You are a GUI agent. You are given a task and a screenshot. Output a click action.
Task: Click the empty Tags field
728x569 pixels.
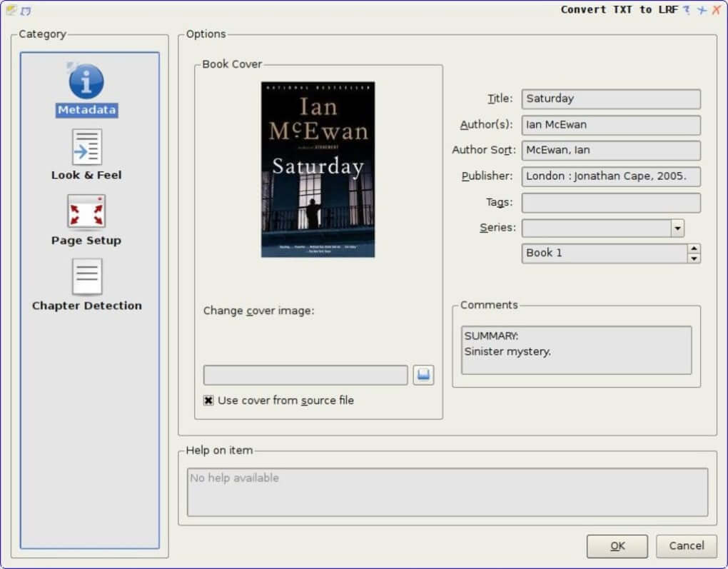(610, 203)
